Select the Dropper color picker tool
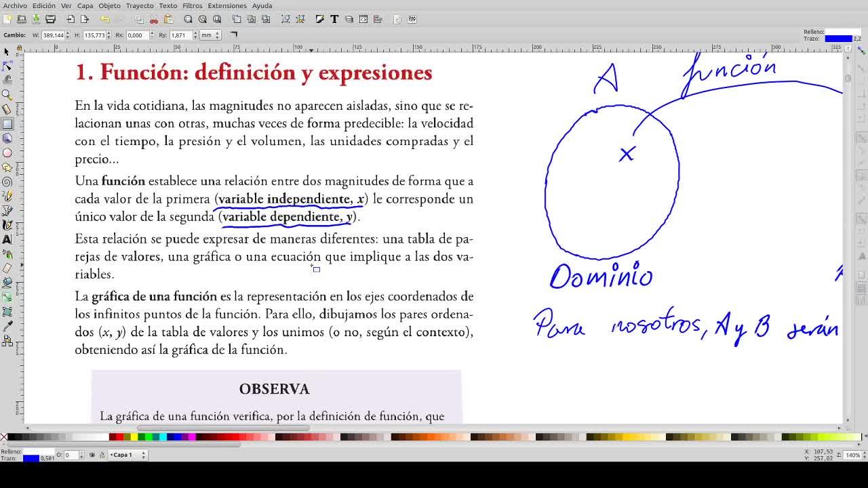 [x=7, y=327]
